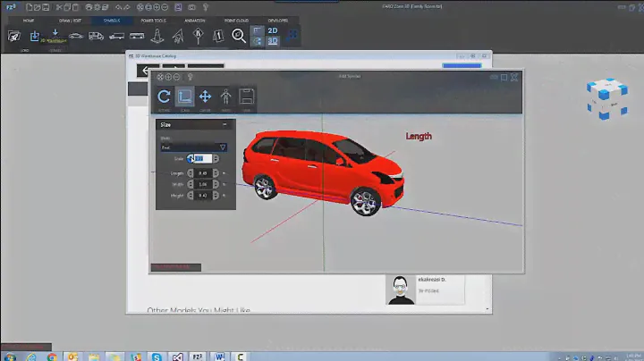Open the Units dropdown showing Feet

[x=193, y=147]
